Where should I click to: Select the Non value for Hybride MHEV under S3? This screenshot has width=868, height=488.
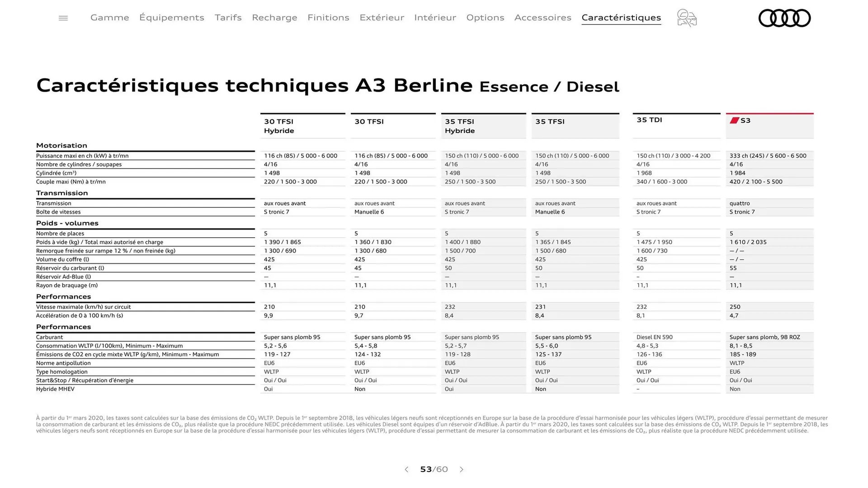(x=735, y=389)
